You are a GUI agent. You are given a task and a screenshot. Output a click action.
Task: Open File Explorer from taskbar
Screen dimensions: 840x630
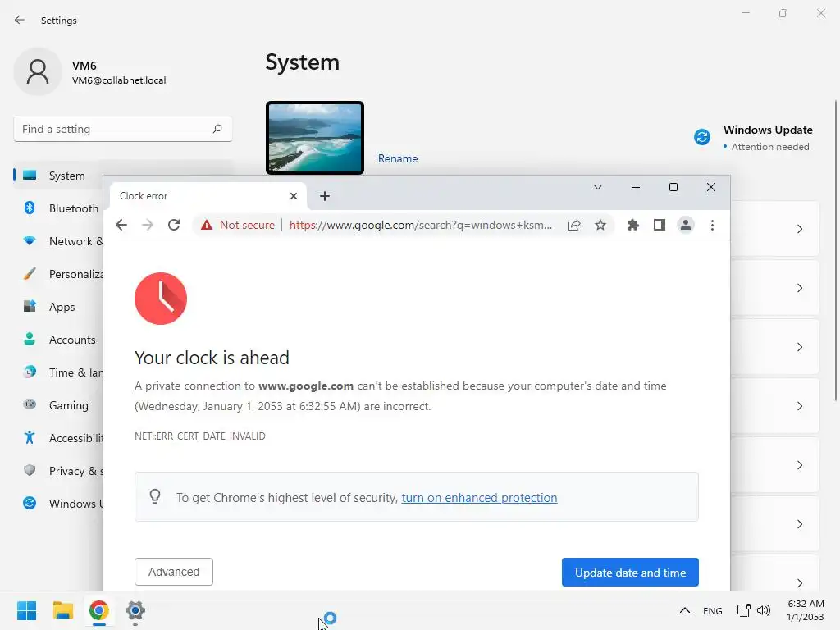pos(62,610)
